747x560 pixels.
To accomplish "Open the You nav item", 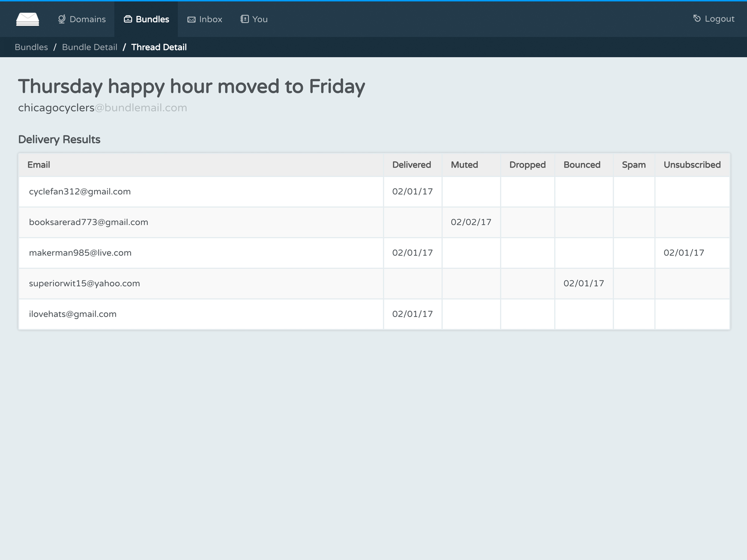I will pyautogui.click(x=254, y=19).
